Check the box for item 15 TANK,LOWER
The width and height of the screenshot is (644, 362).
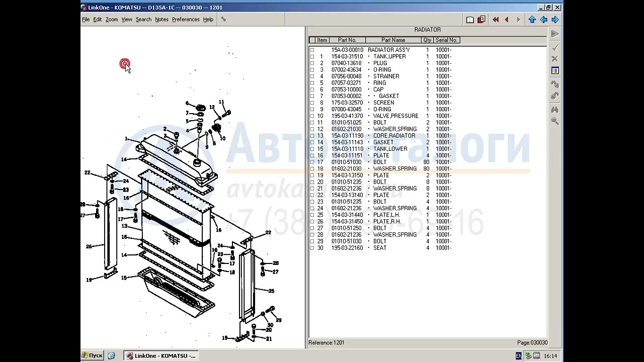[312, 149]
